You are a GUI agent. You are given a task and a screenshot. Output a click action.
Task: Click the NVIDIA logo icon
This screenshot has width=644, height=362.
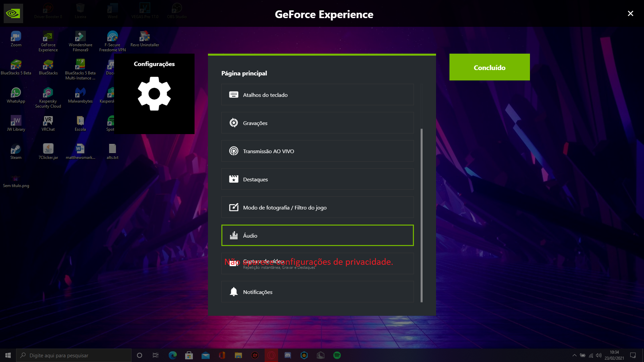coord(13,13)
